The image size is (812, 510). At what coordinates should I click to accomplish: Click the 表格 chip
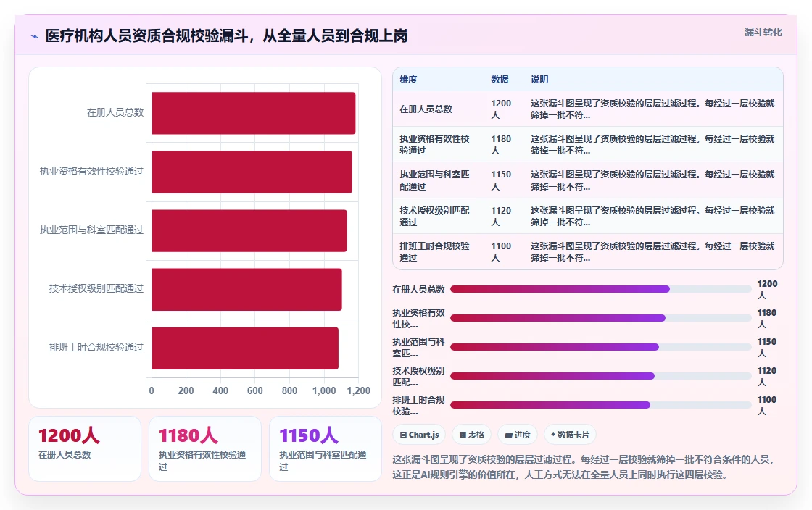tap(472, 435)
